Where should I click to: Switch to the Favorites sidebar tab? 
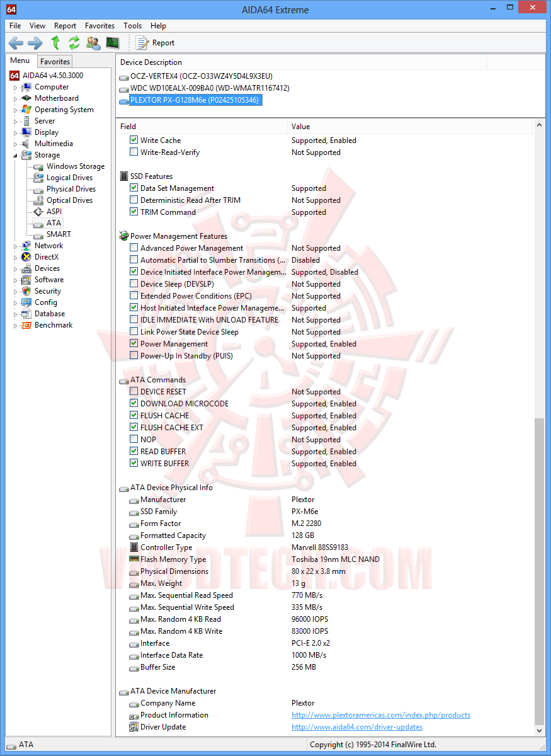pyautogui.click(x=55, y=61)
